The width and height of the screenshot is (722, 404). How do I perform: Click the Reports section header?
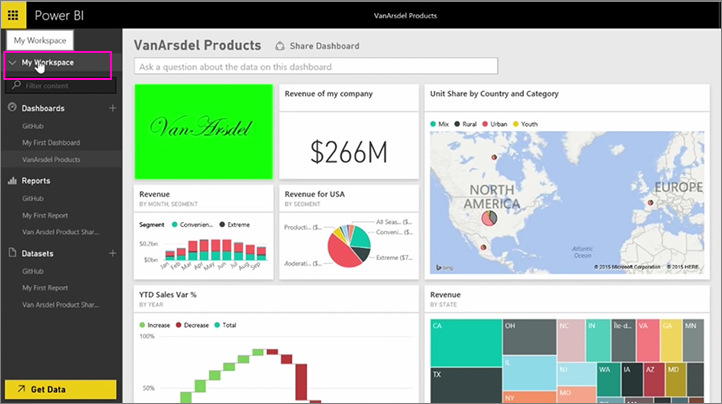pos(36,181)
